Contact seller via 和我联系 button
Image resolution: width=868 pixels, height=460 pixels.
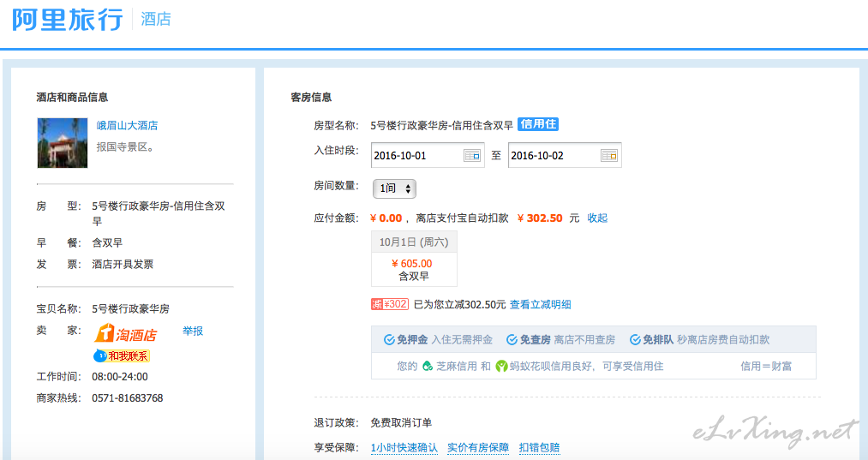click(122, 355)
